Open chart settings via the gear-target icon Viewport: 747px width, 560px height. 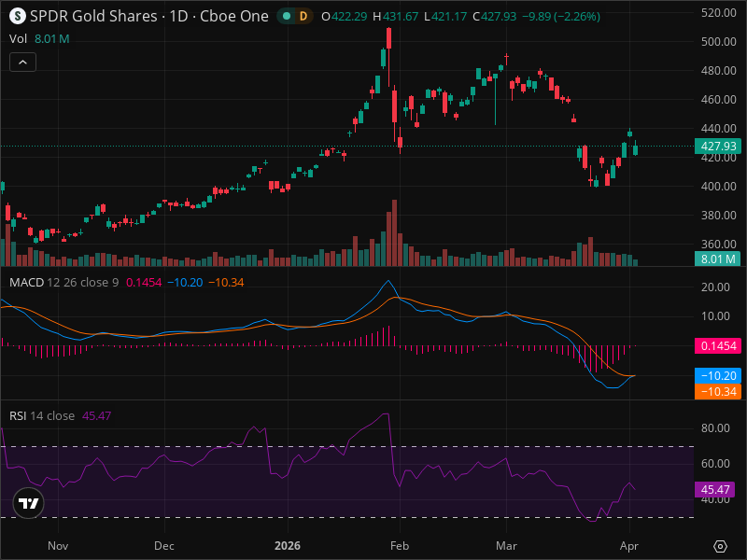click(720, 546)
